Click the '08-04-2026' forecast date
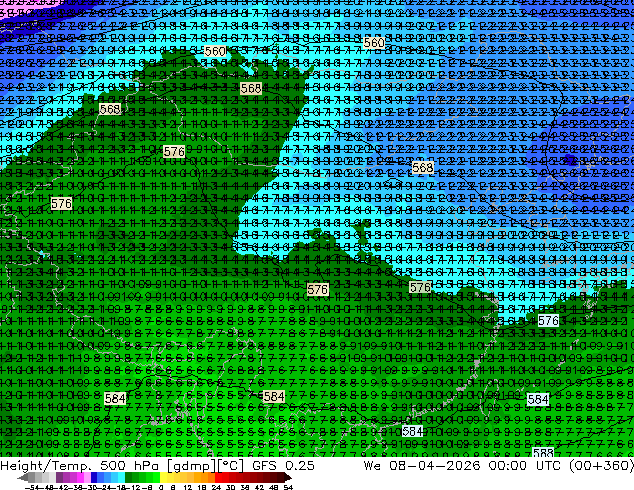Image resolution: width=634 pixels, height=490 pixels. (435, 466)
